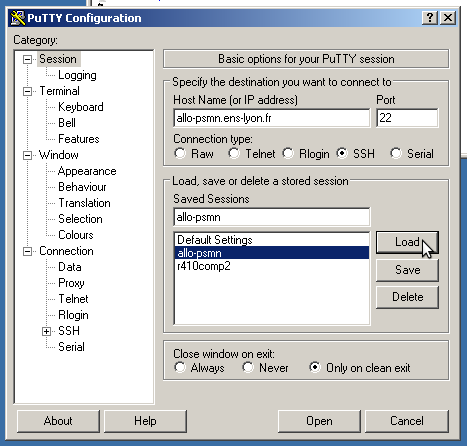Select allo-psmn in saved sessions list
Viewport: 467px width, 446px height.
tap(272, 253)
